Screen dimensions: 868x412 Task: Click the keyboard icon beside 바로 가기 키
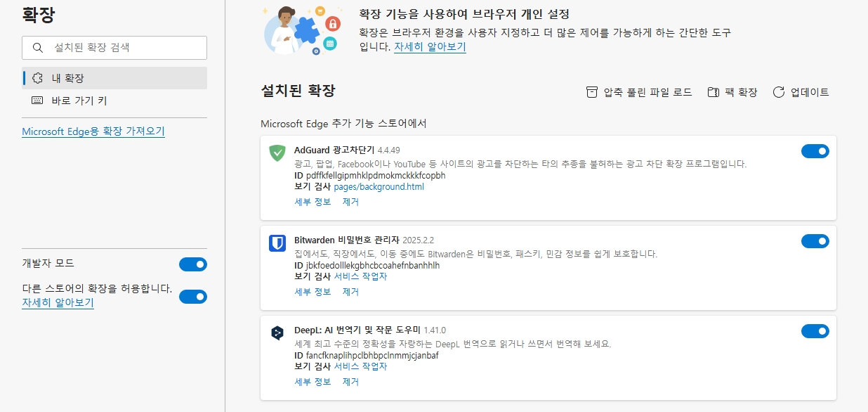pos(38,101)
